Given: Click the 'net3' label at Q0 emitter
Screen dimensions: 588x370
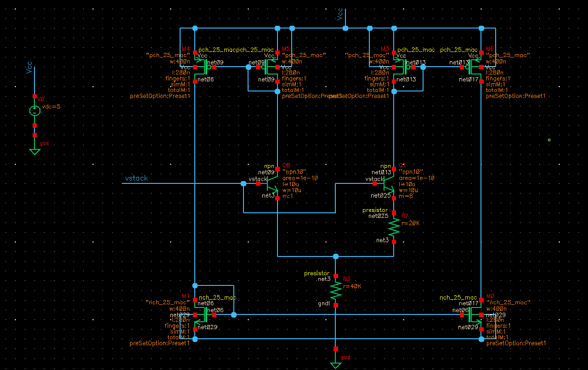Looking at the screenshot, I should pos(268,195).
